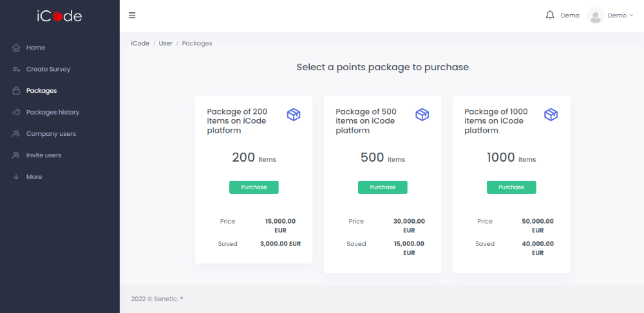Click the iCode breadcrumb link
The height and width of the screenshot is (313, 644).
pyautogui.click(x=140, y=43)
